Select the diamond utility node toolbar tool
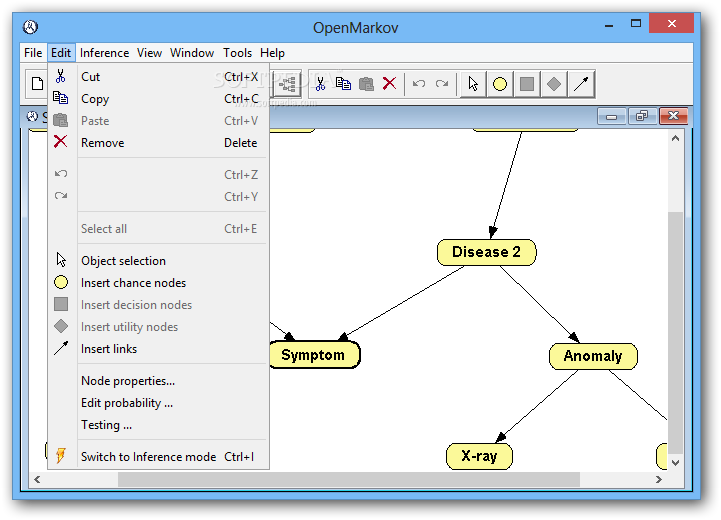Screen dimensions: 721x520 point(554,84)
